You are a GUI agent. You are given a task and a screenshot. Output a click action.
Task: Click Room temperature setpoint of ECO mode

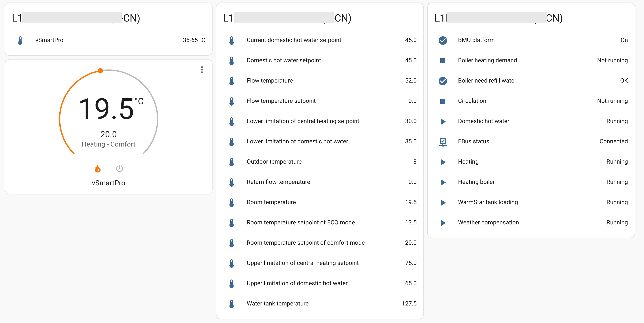[300, 223]
